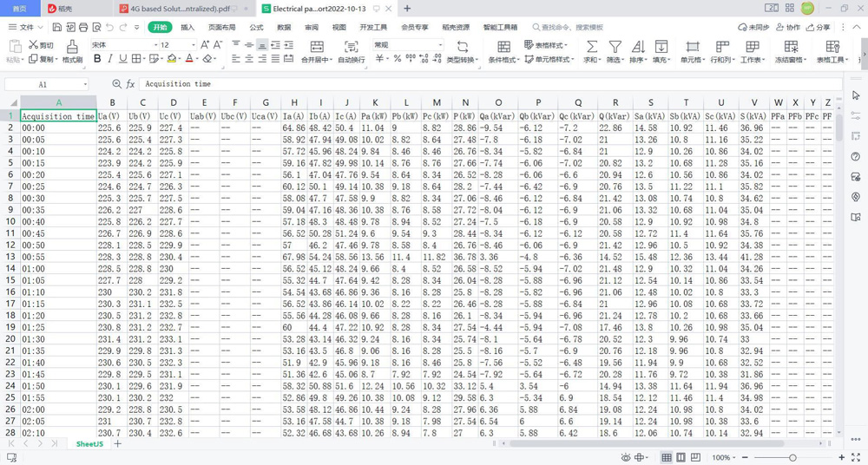This screenshot has width=868, height=465.
Task: Toggle Wrap Text (自动换行)
Action: point(352,46)
